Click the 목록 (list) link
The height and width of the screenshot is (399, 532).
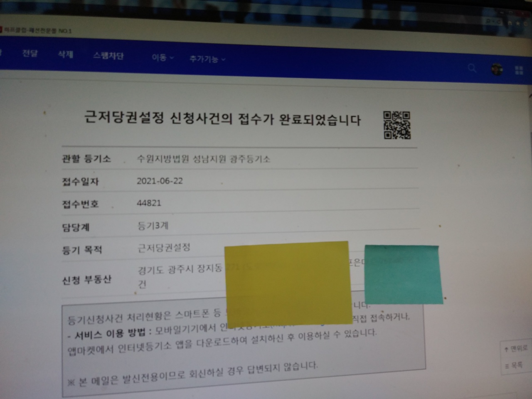(514, 365)
